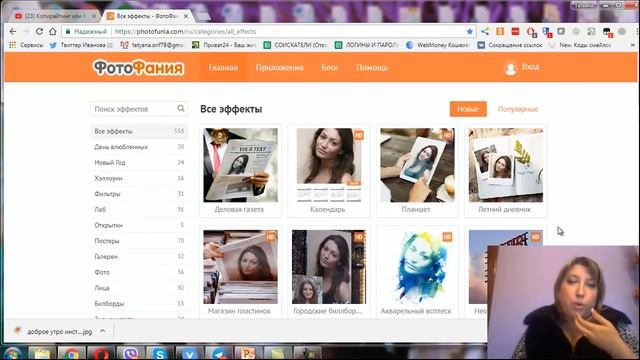
Task: Open the Акварельный всплеск effect thumbnail
Action: [417, 267]
